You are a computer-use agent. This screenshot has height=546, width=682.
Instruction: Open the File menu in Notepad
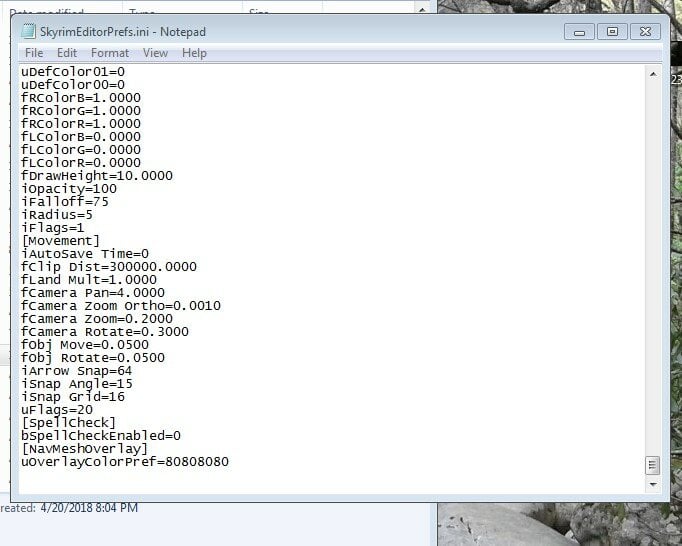(x=34, y=53)
